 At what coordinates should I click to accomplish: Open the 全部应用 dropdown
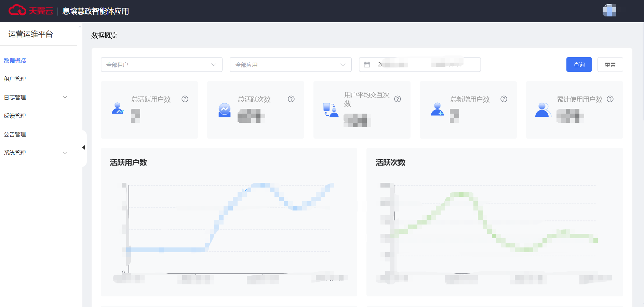click(x=291, y=65)
